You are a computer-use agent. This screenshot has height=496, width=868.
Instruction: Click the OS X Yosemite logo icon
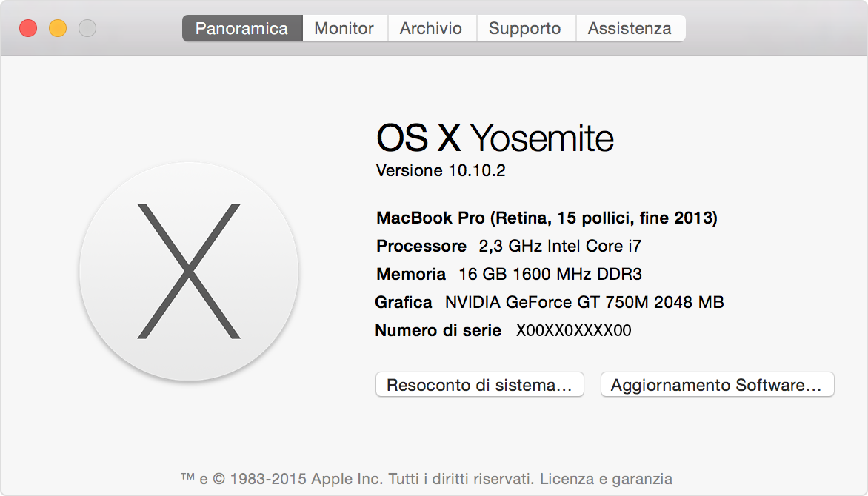coord(189,272)
